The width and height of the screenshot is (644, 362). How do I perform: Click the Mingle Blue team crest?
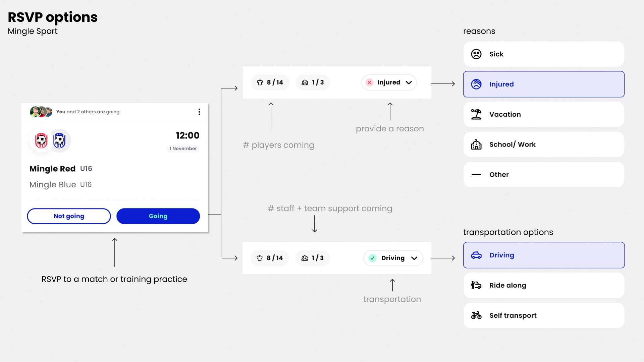[x=60, y=140]
